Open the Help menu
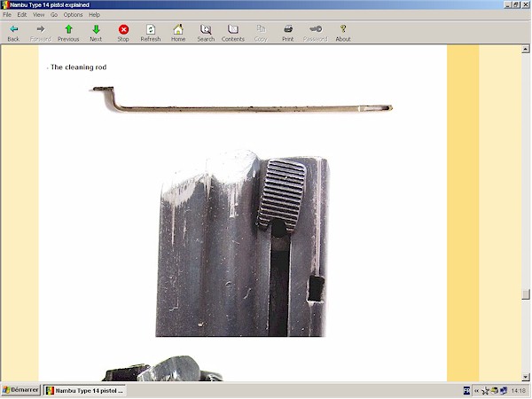532x399 pixels. [94, 14]
